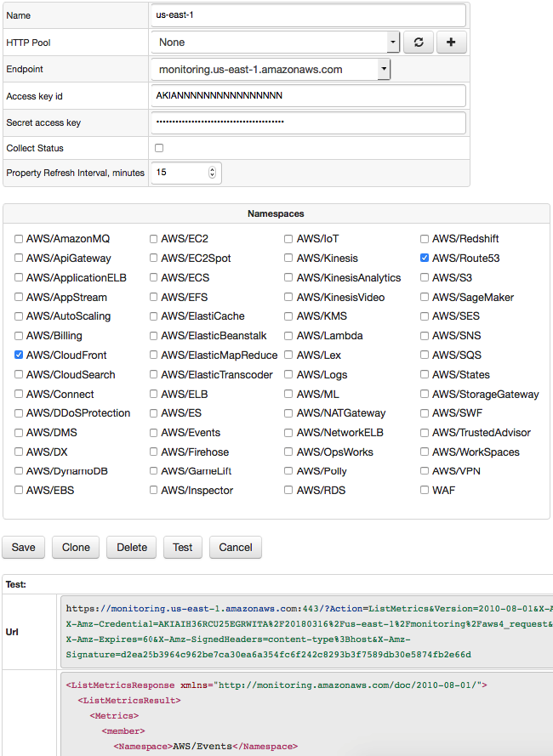Toggle the AWS/AmazonMQ namespace checkbox
The height and width of the screenshot is (756, 553).
pyautogui.click(x=19, y=239)
